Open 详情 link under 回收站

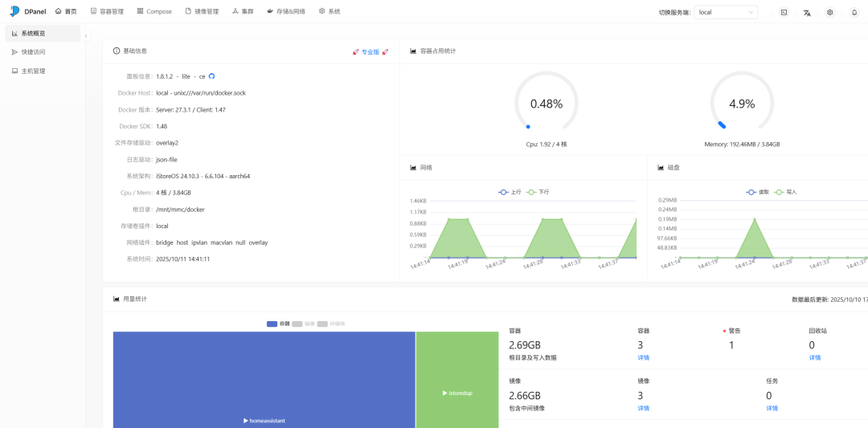tap(815, 357)
